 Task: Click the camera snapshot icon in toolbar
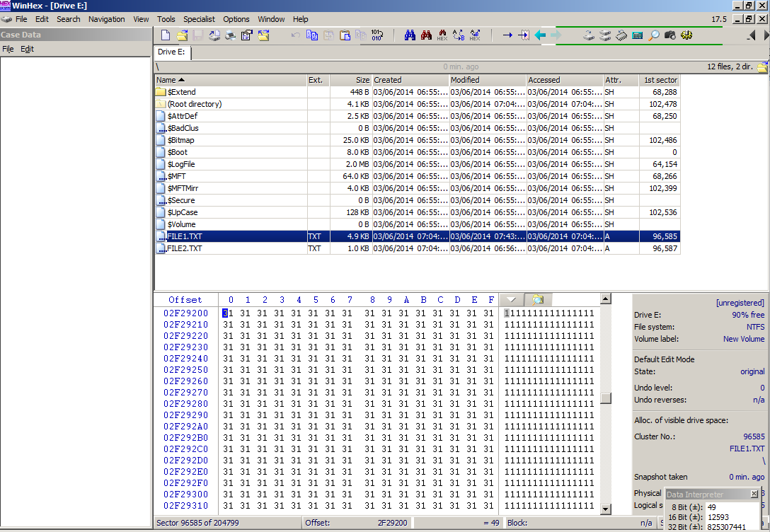(670, 35)
